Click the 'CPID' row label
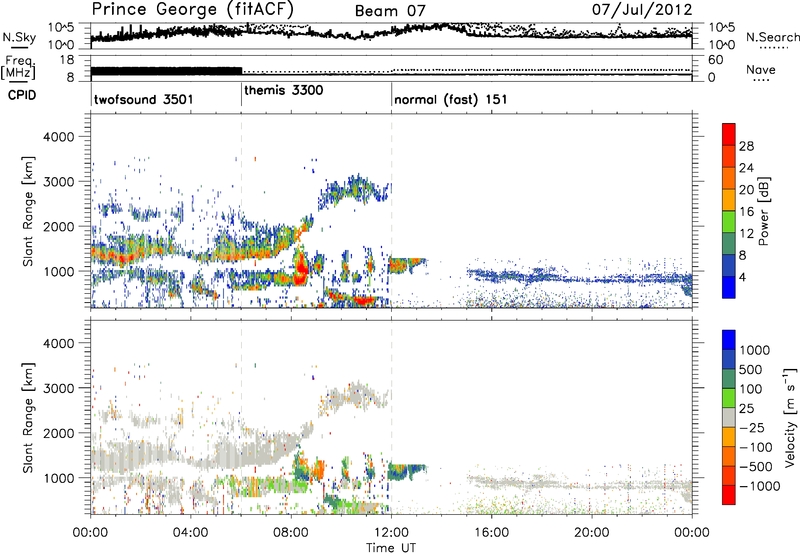The image size is (800, 554). (22, 95)
